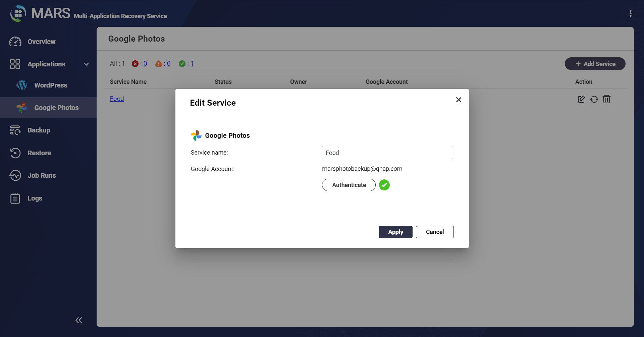Screen dimensions: 644x337
Task: Cancel the Edit Service dialog
Action: tap(435, 232)
